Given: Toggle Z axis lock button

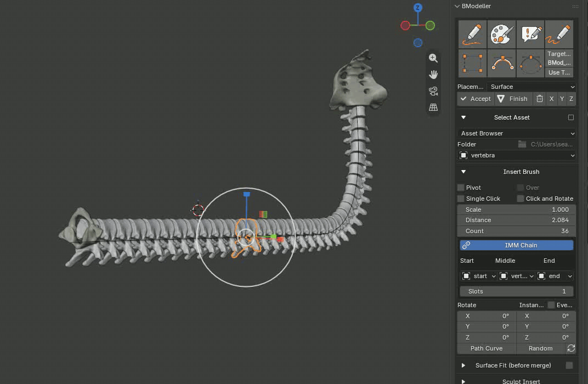Looking at the screenshot, I should [x=571, y=99].
